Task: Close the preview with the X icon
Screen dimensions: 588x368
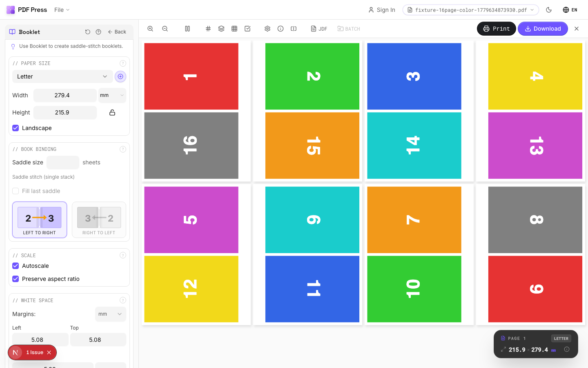Action: 577,29
